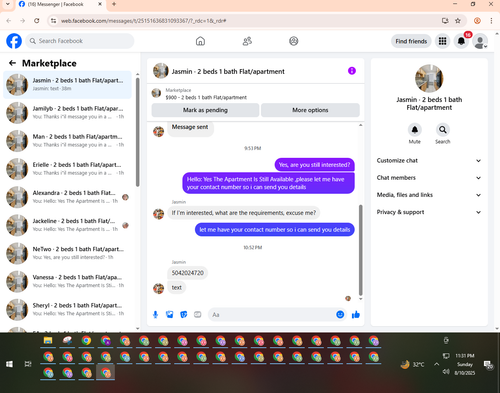The image size is (500, 393).
Task: Reload the page in browser toolbar
Action: coord(37,21)
